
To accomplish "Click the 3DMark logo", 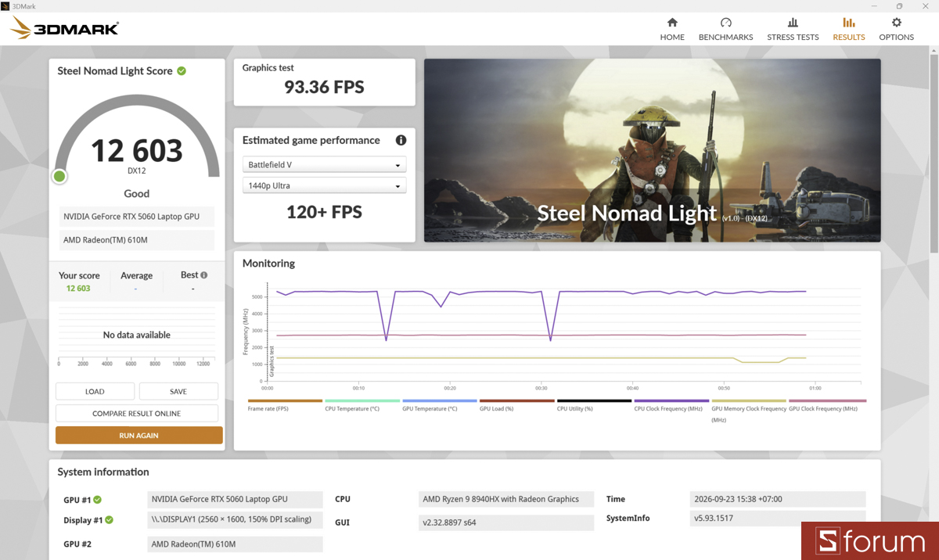I will click(64, 29).
